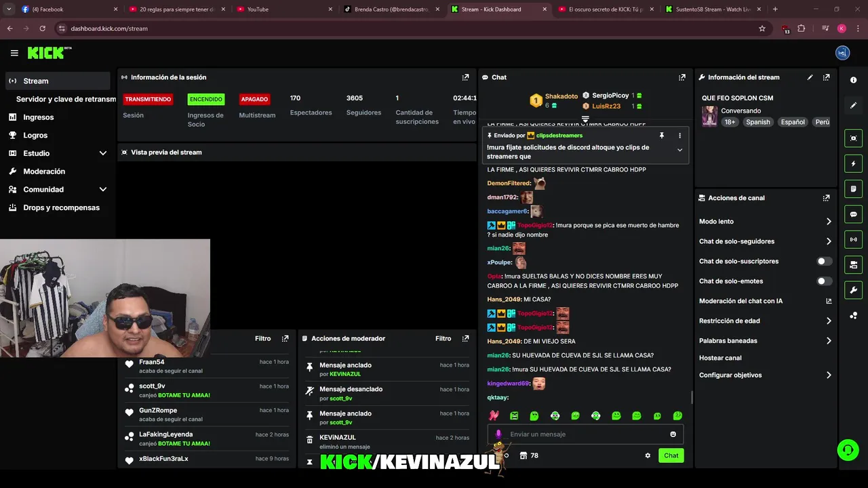Click the stream category thumbnail image

pyautogui.click(x=709, y=116)
